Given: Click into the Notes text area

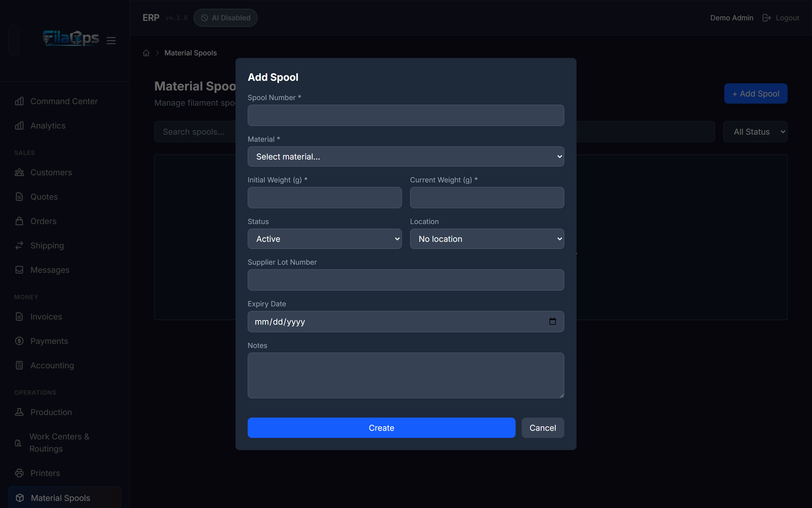Looking at the screenshot, I should click(x=406, y=375).
